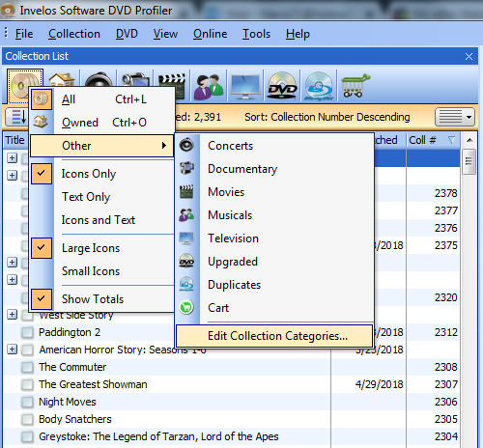Expand the West Side Story row

coord(12,314)
